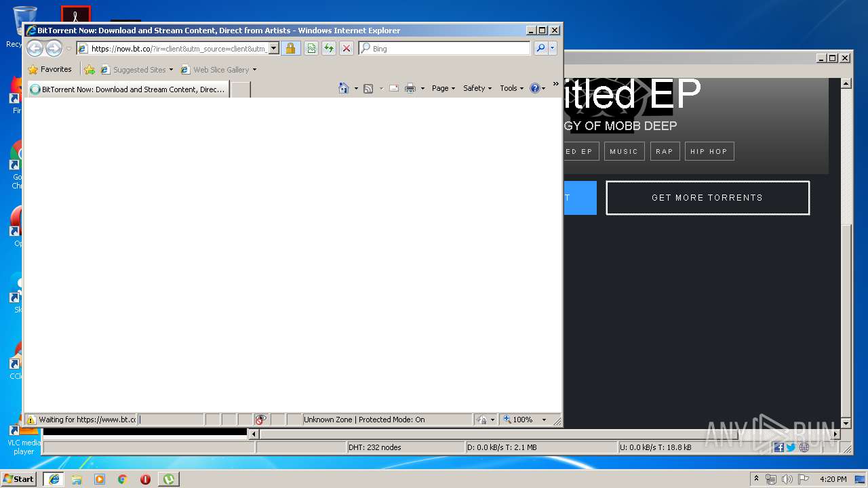Expand the address bar URL history dropdown
868x488 pixels.
pos(274,48)
